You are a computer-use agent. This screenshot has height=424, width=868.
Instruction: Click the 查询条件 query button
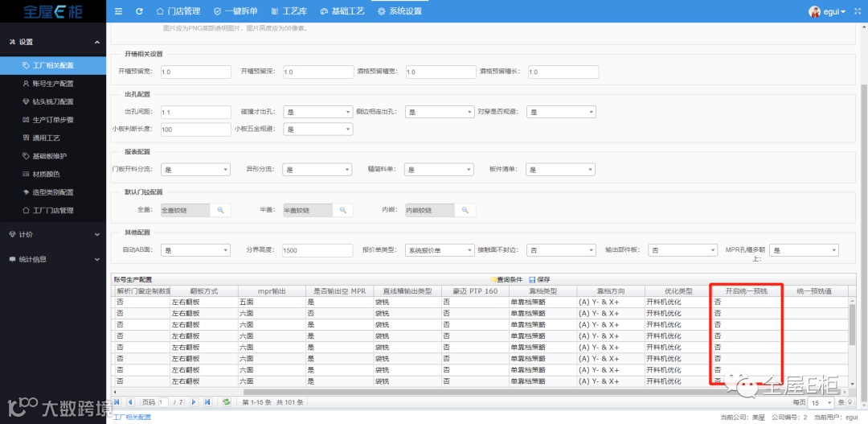point(506,279)
